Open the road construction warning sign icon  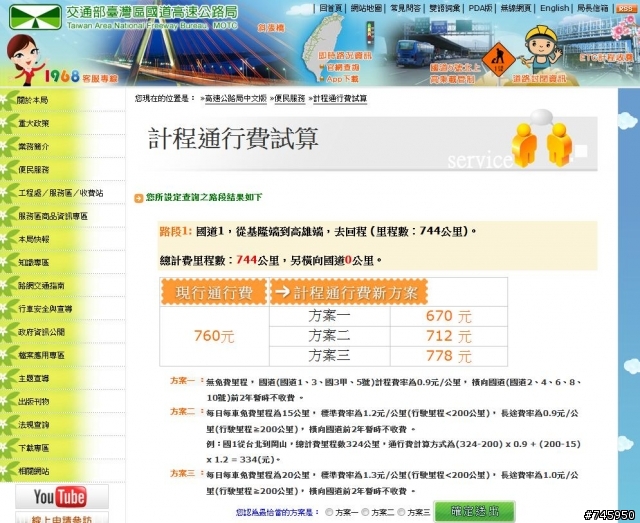tap(498, 60)
